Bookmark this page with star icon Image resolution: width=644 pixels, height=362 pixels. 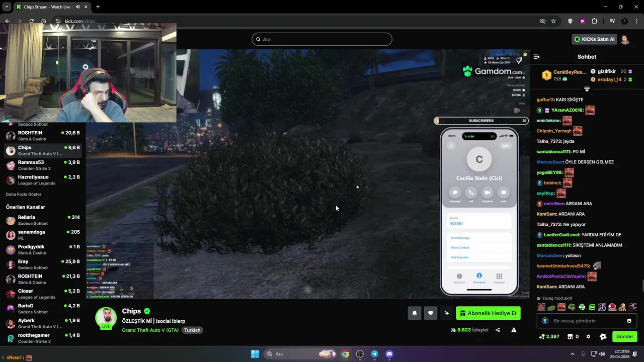(x=553, y=21)
